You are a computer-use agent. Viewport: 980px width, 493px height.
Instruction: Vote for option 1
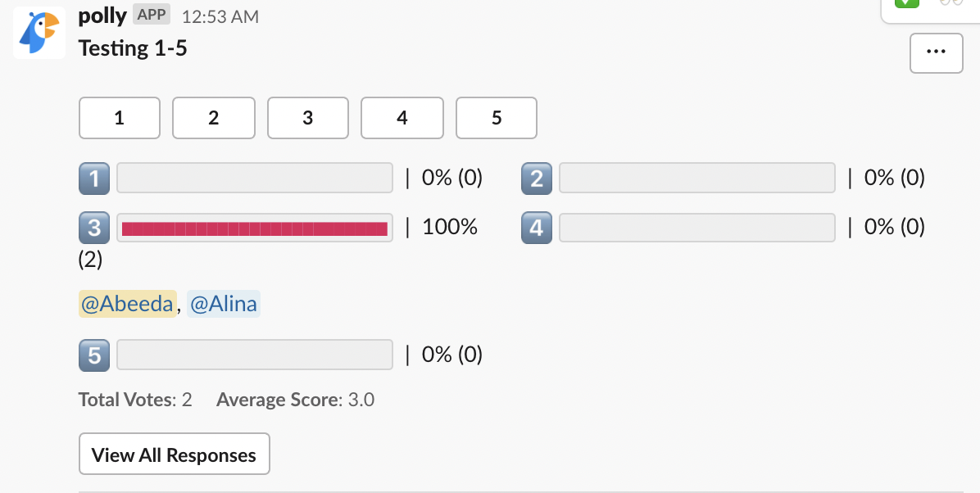tap(120, 118)
